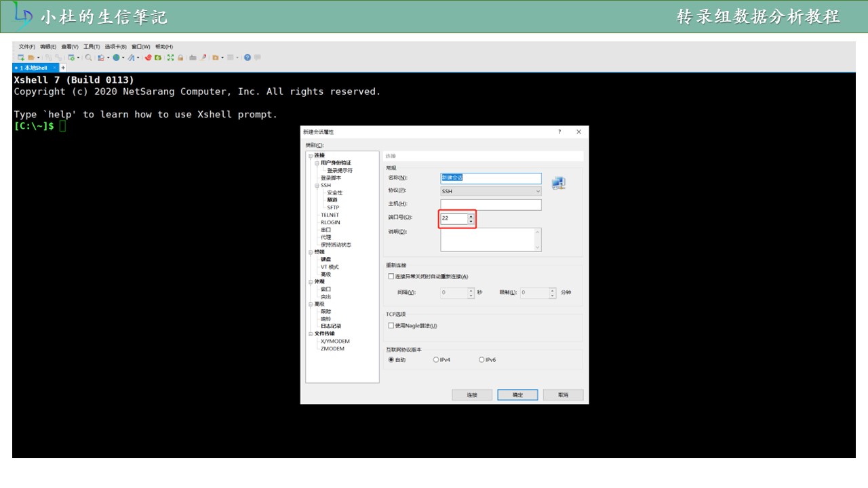Viewport: 868px width, 488px height.
Task: Select VT 模式 in the category tree
Action: [330, 267]
